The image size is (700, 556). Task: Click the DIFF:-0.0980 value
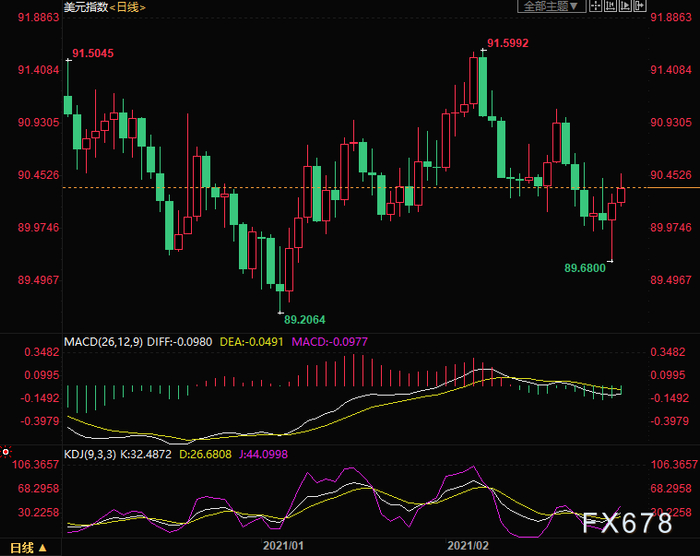(179, 342)
